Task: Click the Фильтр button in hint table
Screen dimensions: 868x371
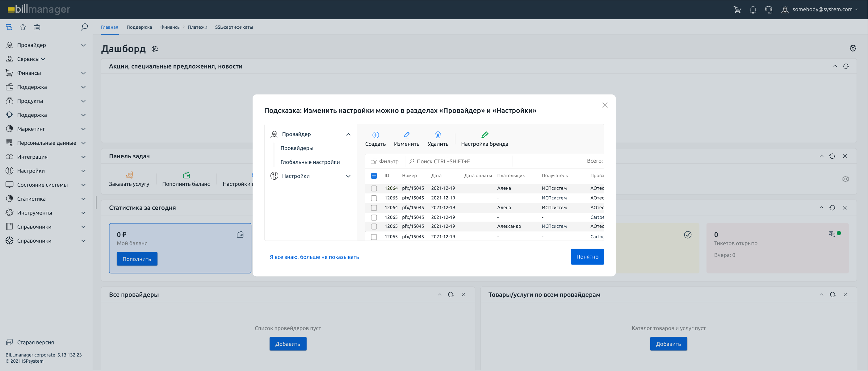Action: point(384,161)
